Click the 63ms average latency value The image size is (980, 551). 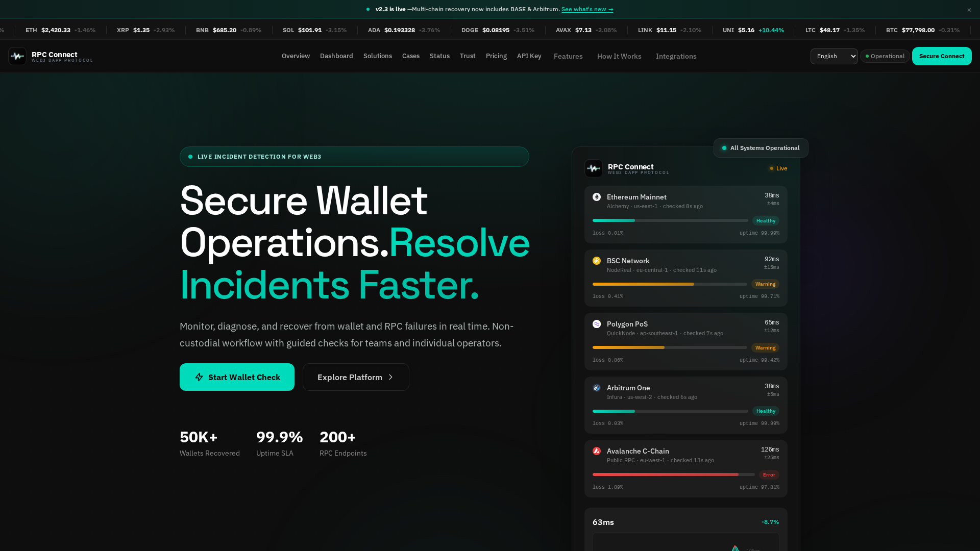(x=603, y=522)
